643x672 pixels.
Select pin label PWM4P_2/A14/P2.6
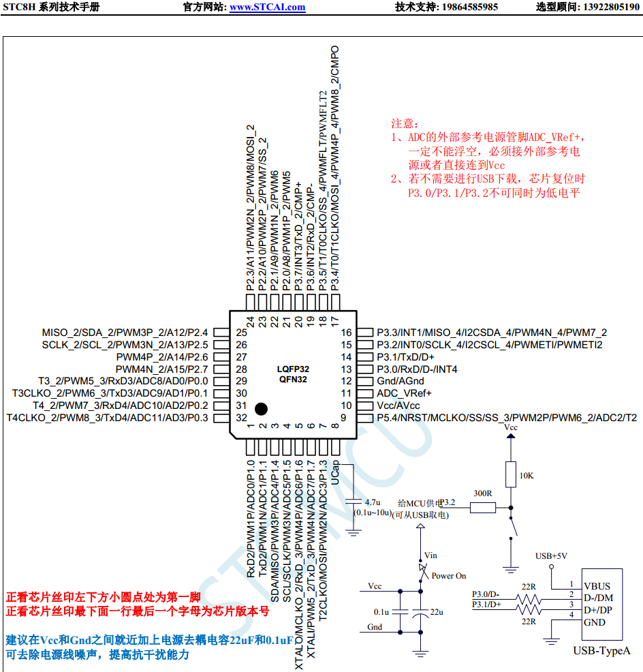pos(162,357)
